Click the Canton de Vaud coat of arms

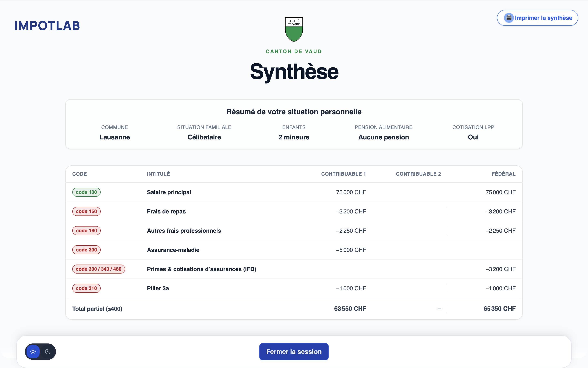tap(294, 29)
